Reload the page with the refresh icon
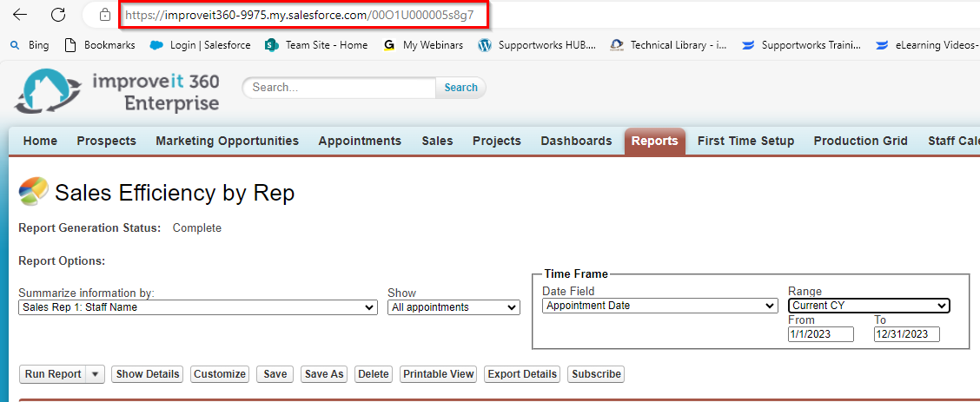Screen dimensions: 980x402 (x=58, y=15)
